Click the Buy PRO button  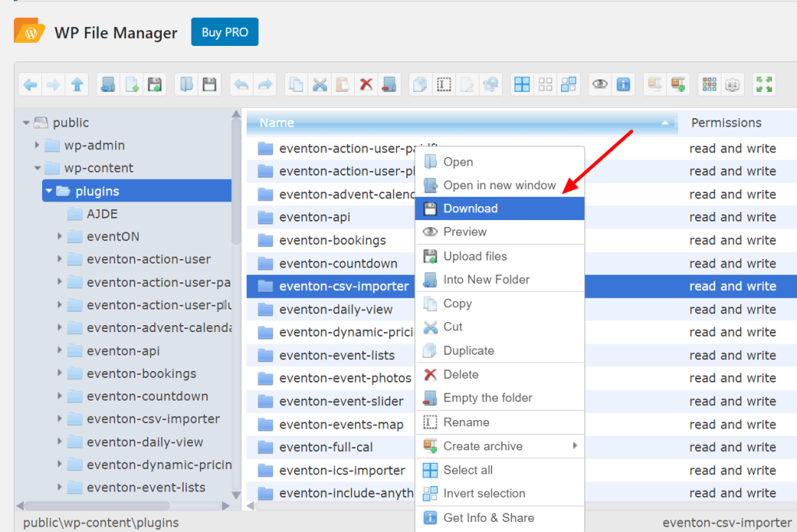coord(225,32)
